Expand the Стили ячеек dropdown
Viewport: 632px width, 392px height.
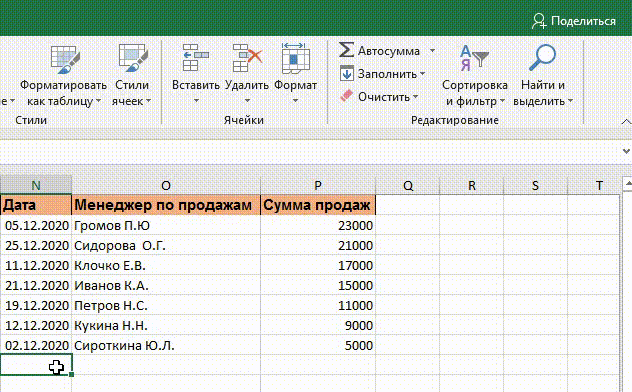(x=148, y=101)
